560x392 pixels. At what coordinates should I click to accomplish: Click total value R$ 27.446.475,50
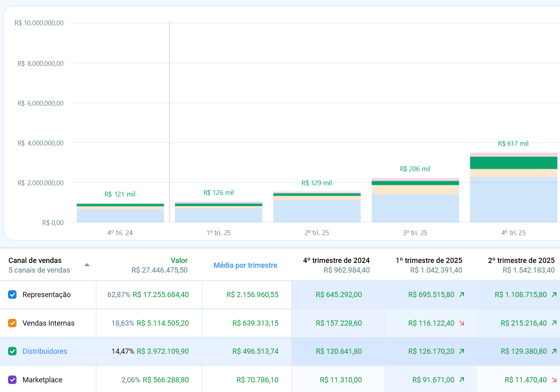[160, 270]
